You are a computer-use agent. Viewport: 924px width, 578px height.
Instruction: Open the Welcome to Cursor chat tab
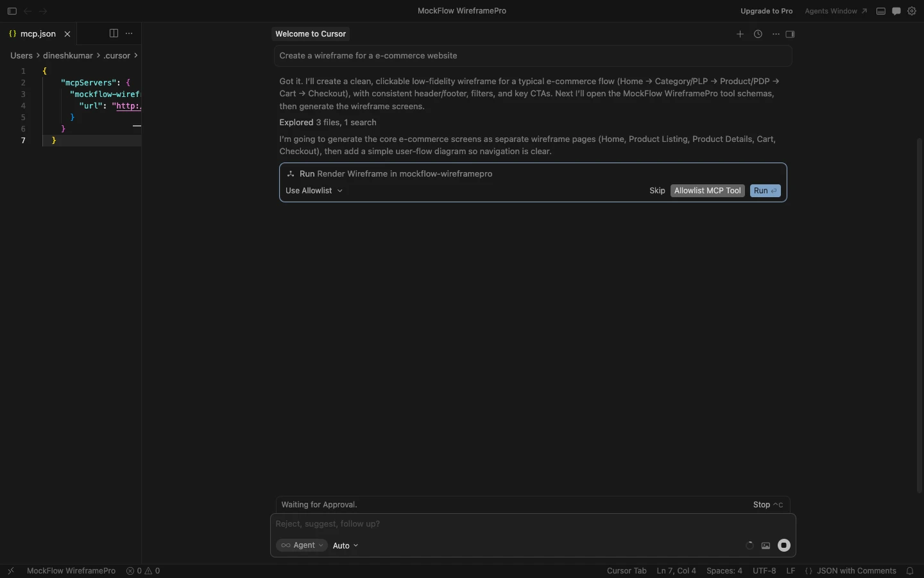[311, 34]
